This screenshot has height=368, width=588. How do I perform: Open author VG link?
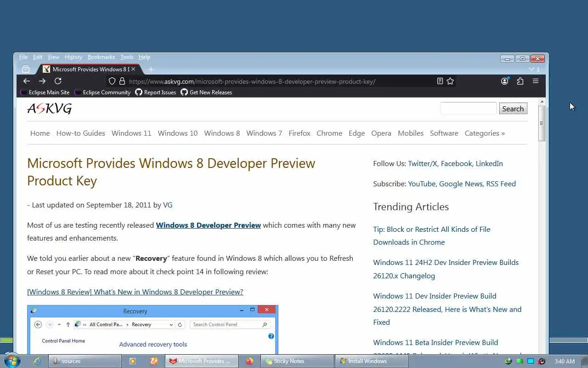(x=168, y=205)
